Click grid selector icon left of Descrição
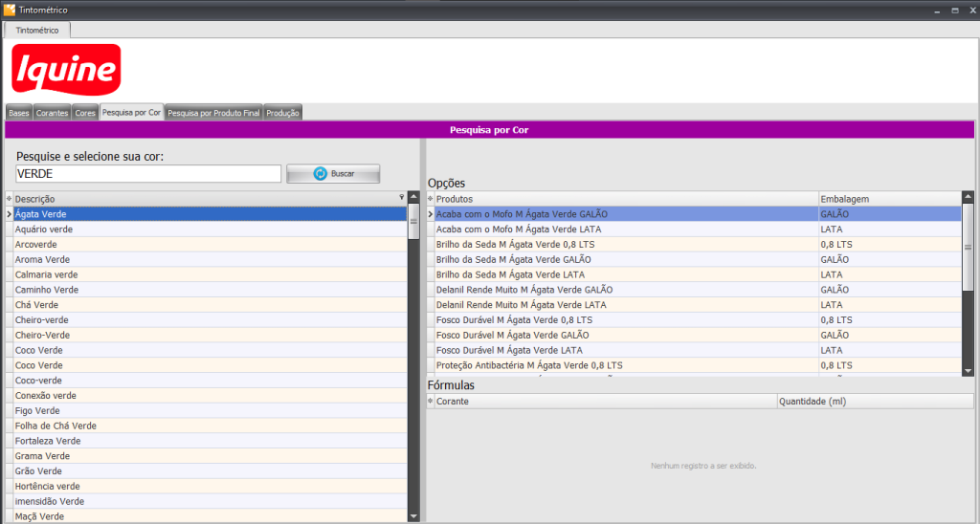Screen dimensions: 980x524 tap(10, 199)
